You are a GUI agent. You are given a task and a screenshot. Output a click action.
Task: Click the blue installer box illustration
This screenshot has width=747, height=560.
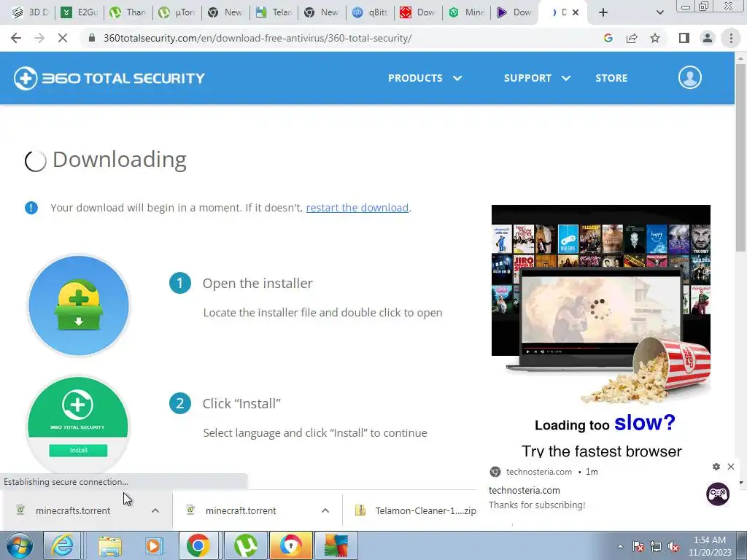click(79, 306)
